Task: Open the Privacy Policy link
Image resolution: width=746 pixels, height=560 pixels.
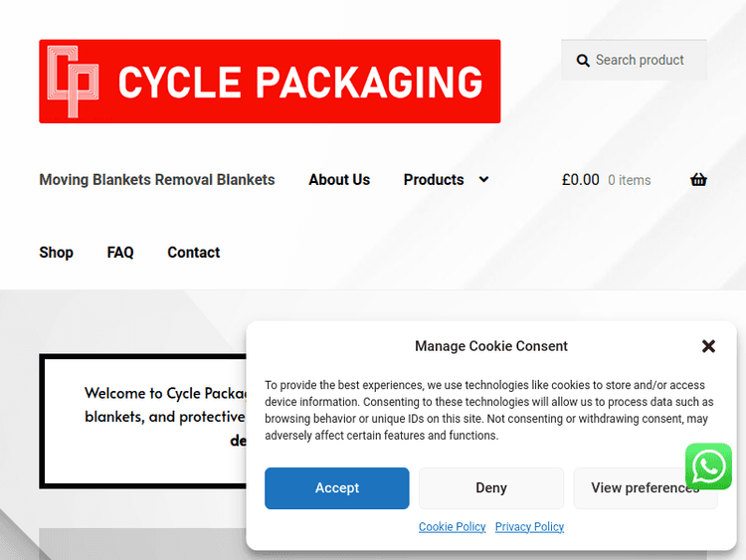Action: 529,527
